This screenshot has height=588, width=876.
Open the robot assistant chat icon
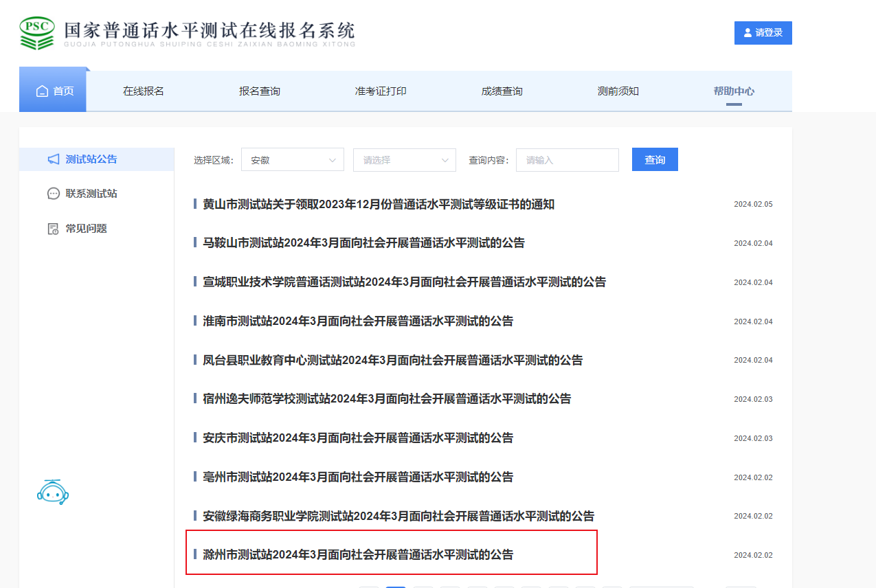[53, 492]
